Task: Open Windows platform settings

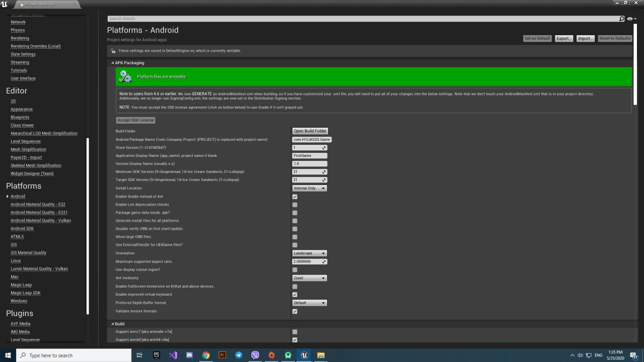Action: pyautogui.click(x=19, y=301)
